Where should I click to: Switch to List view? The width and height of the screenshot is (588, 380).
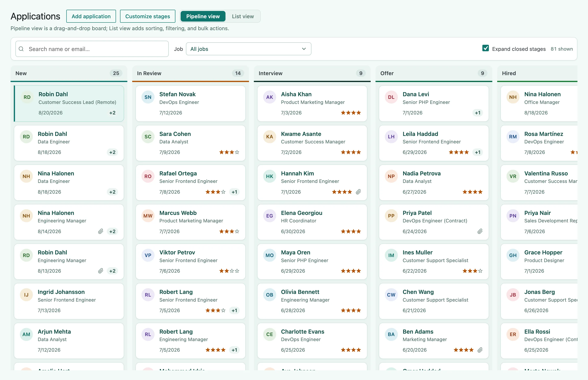[243, 16]
